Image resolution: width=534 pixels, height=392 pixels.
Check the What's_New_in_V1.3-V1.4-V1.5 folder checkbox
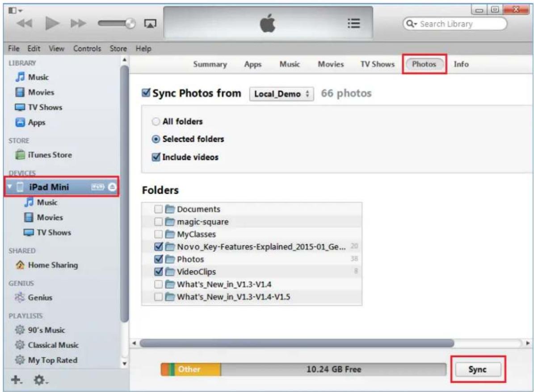click(x=158, y=297)
